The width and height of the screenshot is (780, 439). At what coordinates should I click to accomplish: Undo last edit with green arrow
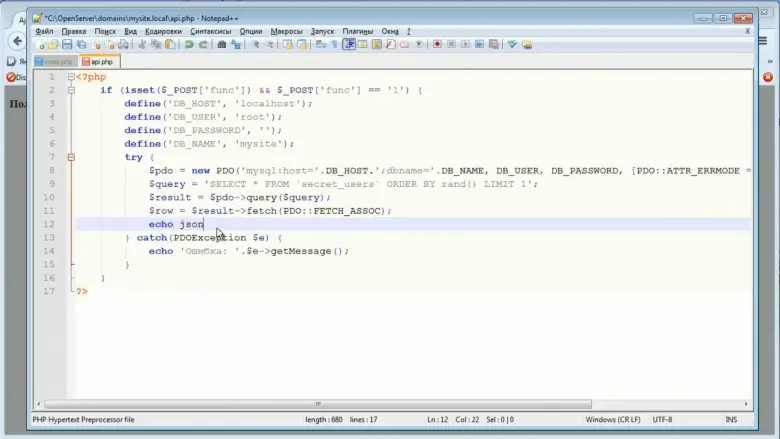(189, 45)
